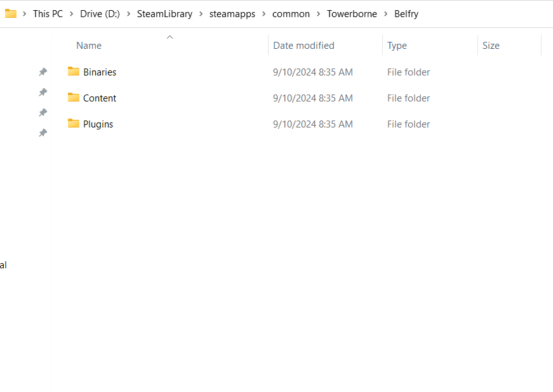The width and height of the screenshot is (553, 392).
Task: Click the Size column header
Action: (491, 46)
